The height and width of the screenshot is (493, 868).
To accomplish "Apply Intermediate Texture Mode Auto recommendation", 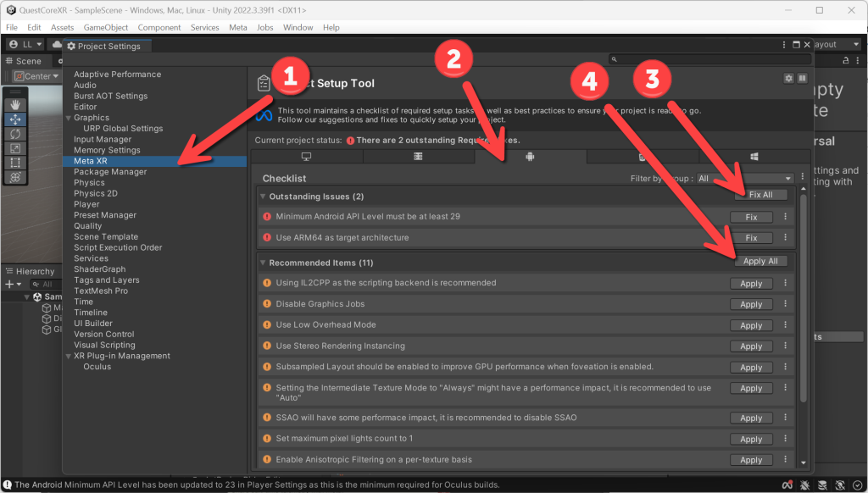I will [751, 389].
